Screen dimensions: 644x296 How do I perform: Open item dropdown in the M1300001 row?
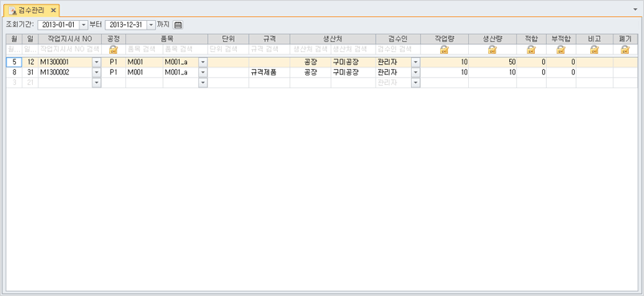pyautogui.click(x=203, y=63)
